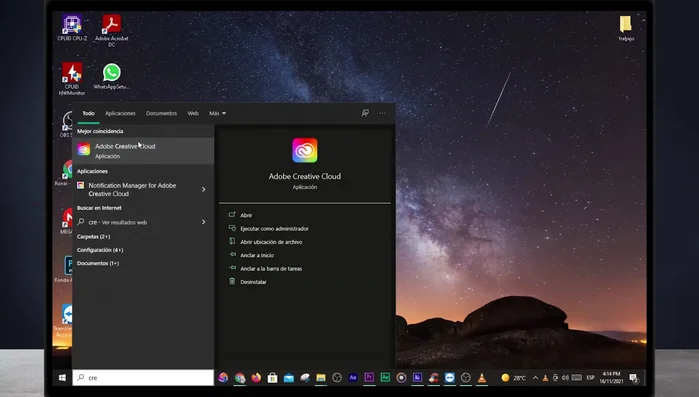Open the three-dot search options menu
The width and height of the screenshot is (699, 397).
pos(383,113)
